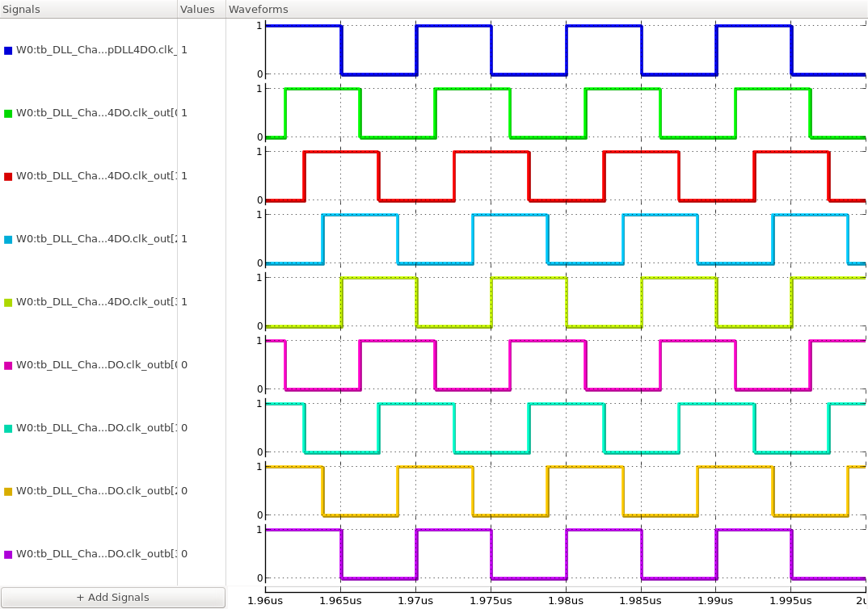Click the 1.98us label on the time axis
Viewport: 868px width, 609px height.
(x=567, y=600)
